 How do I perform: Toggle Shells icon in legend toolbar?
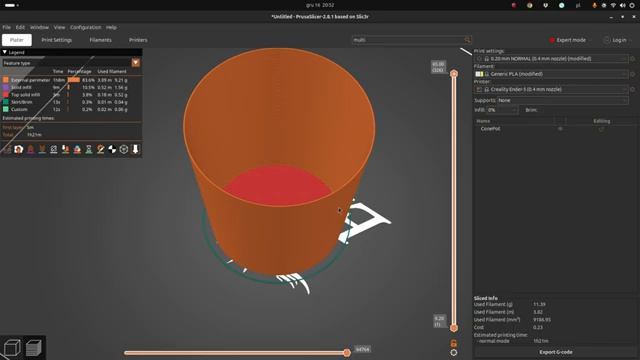pyautogui.click(x=124, y=149)
